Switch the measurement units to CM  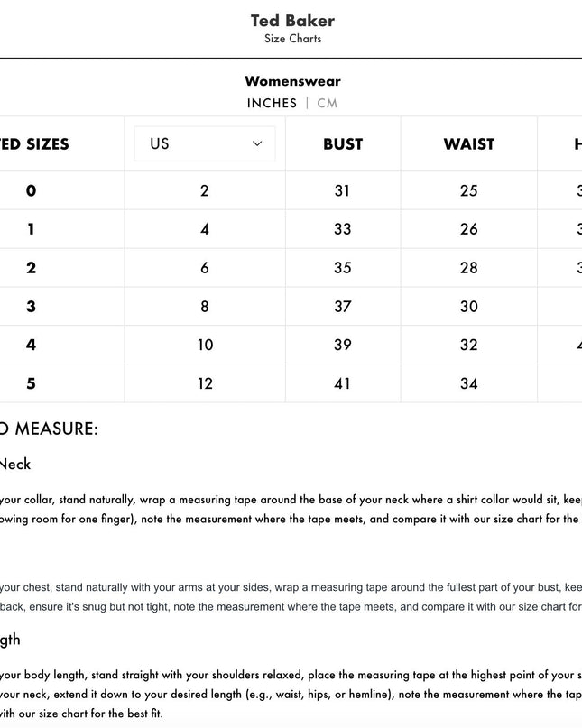pyautogui.click(x=326, y=103)
